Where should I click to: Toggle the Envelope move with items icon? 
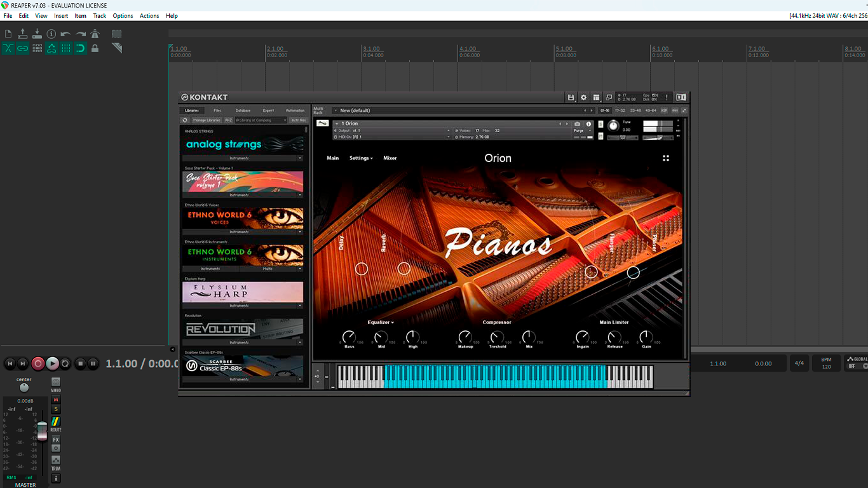51,48
